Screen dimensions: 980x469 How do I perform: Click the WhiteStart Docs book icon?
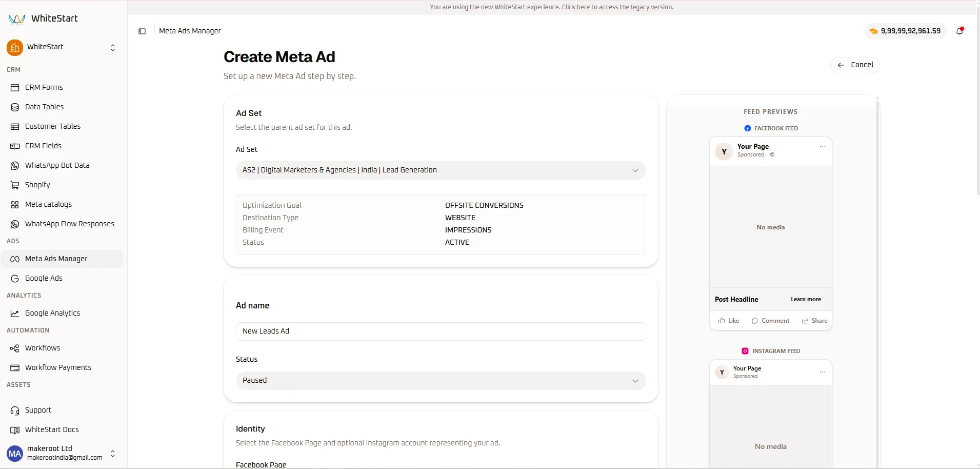[x=15, y=430]
